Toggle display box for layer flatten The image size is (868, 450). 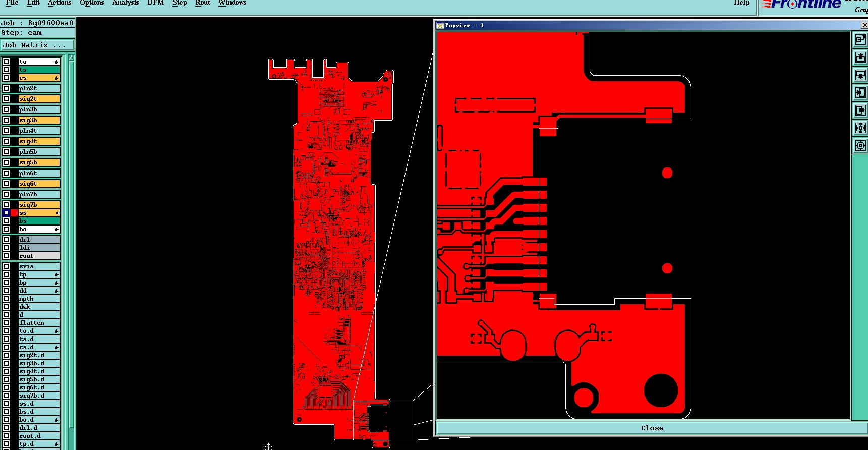[x=6, y=323]
